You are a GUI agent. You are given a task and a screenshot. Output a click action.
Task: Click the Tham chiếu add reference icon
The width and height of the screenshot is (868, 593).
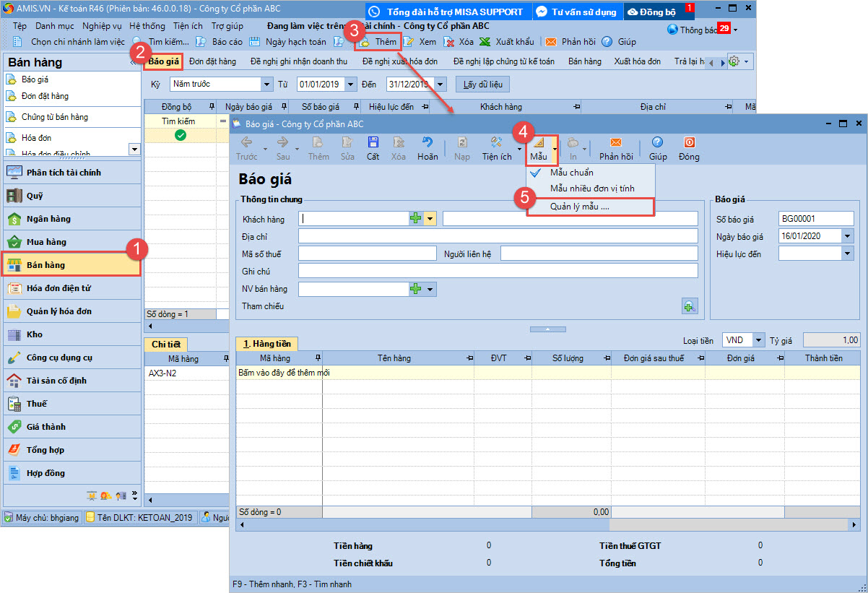click(689, 306)
